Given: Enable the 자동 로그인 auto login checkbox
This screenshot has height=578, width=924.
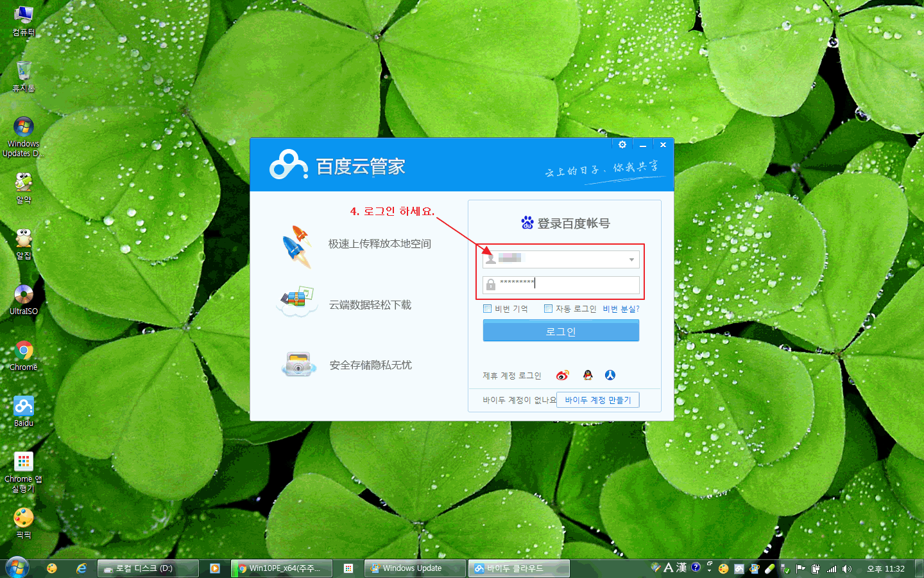Looking at the screenshot, I should (548, 309).
